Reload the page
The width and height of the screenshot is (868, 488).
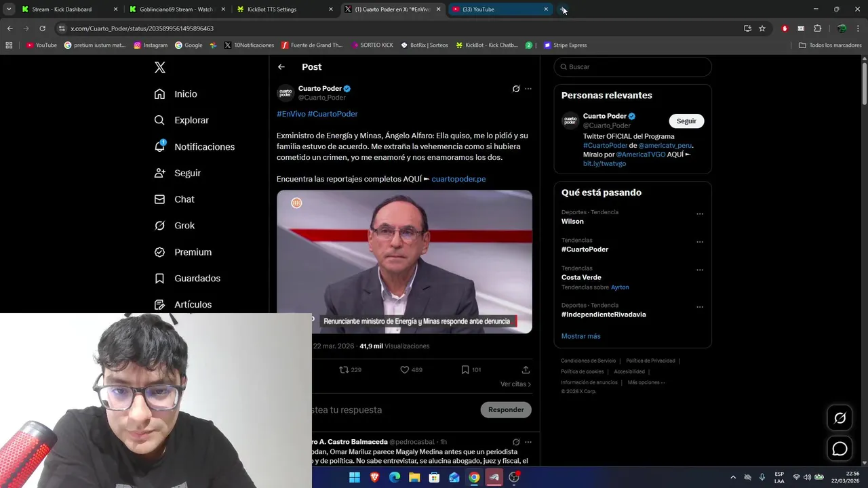point(42,28)
